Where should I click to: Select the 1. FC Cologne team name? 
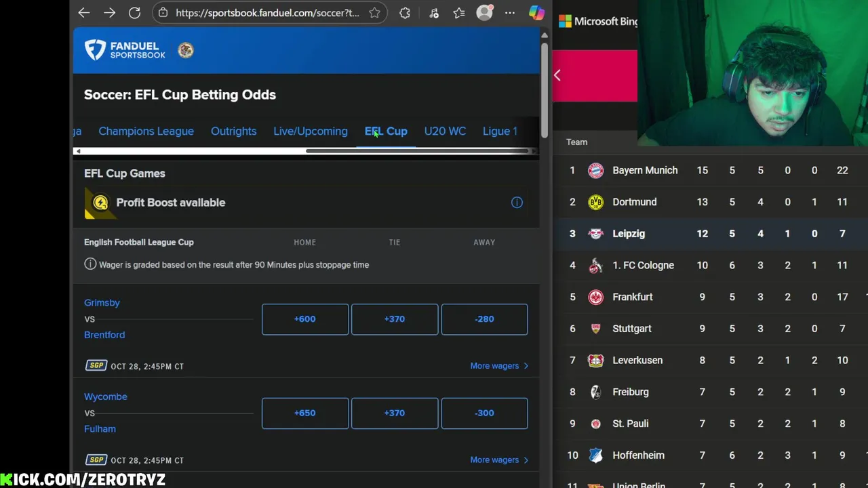pos(643,266)
